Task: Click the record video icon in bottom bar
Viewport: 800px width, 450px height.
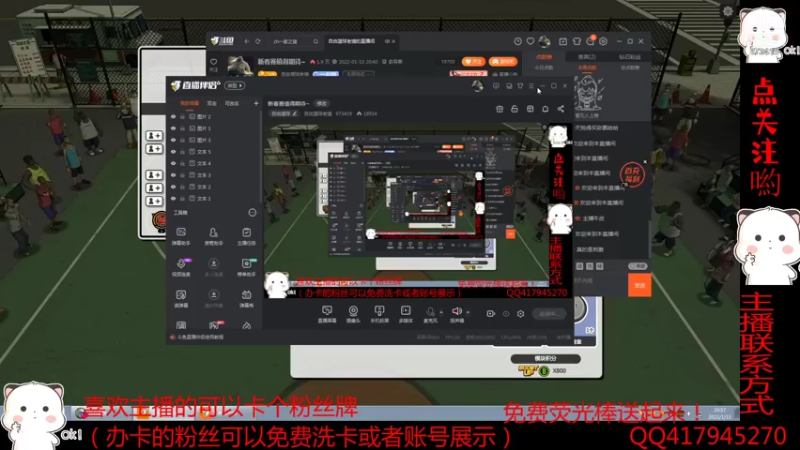Action: coord(490,314)
